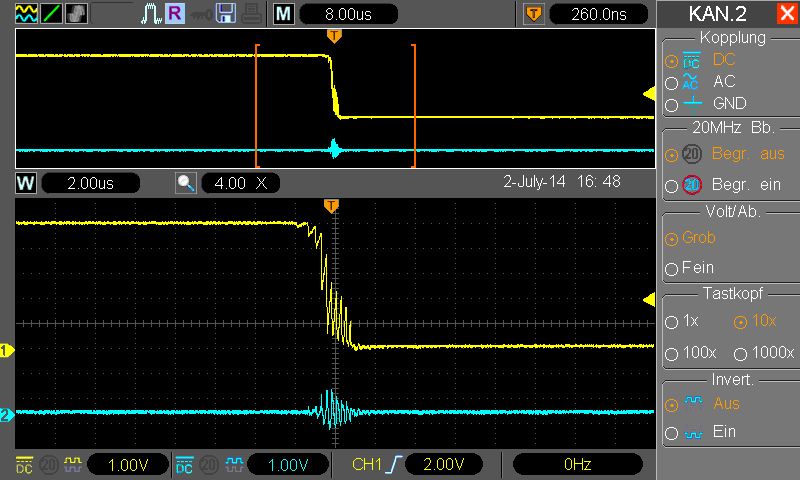Click the 8.00us main timebase field
This screenshot has width=800, height=480.
tap(348, 14)
